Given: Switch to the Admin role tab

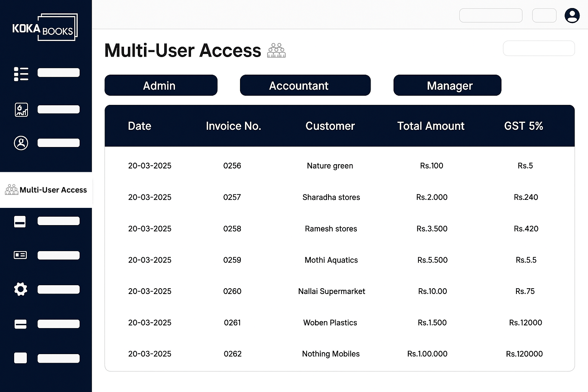Looking at the screenshot, I should click(x=161, y=85).
